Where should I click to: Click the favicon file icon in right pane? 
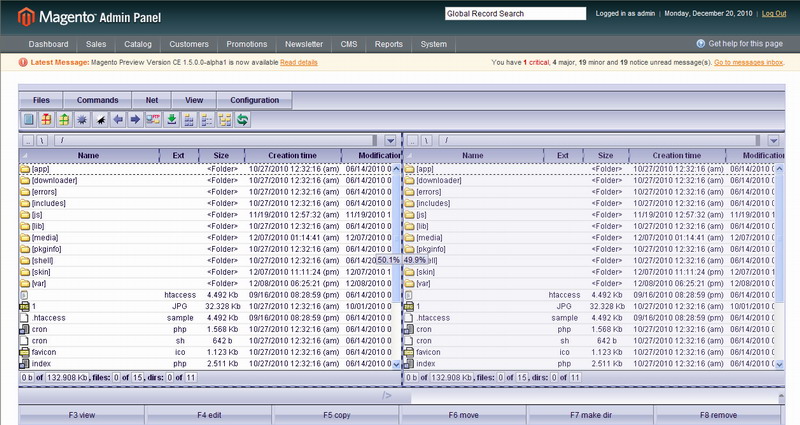pyautogui.click(x=409, y=352)
